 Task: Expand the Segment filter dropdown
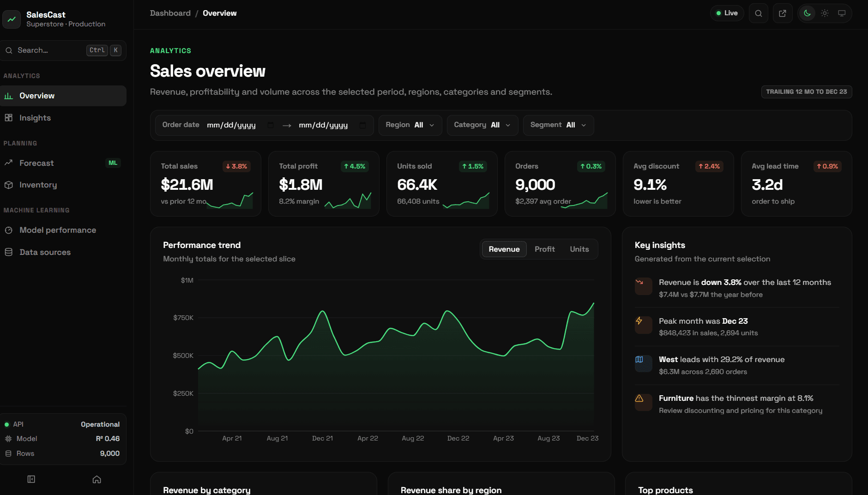558,125
